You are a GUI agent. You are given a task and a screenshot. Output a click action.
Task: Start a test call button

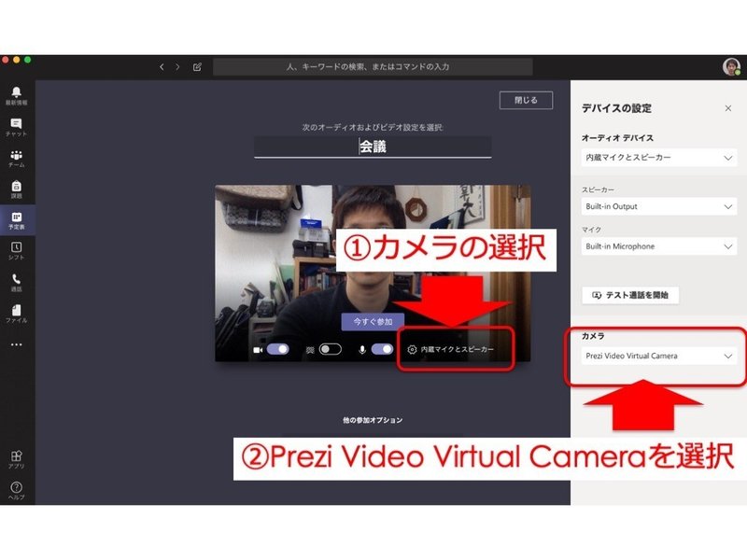click(x=630, y=295)
